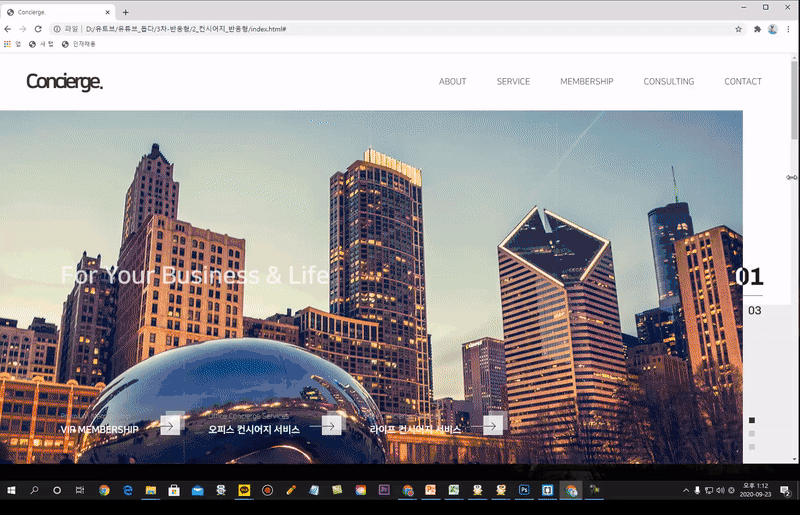Open the CONSULTING menu item
Screen dimensions: 800x515
pos(669,82)
